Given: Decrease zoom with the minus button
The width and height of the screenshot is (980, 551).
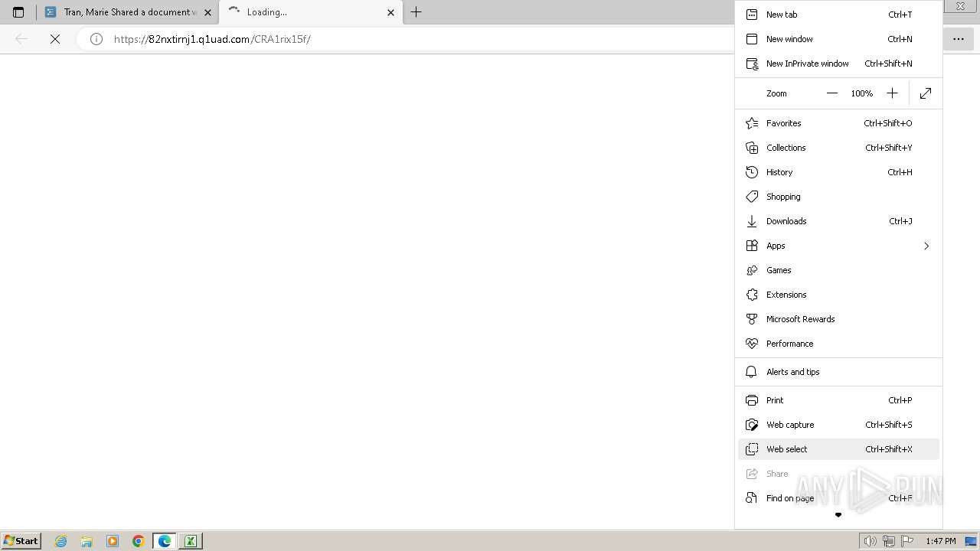Looking at the screenshot, I should click(x=832, y=93).
